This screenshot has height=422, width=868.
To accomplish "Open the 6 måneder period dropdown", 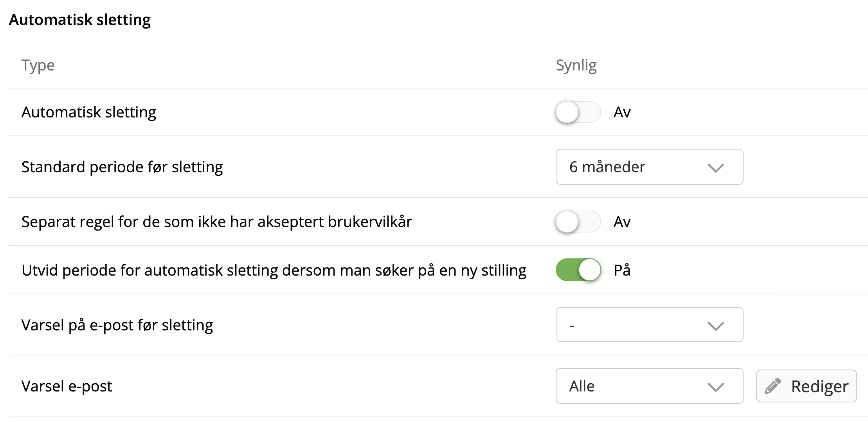I will pos(649,167).
